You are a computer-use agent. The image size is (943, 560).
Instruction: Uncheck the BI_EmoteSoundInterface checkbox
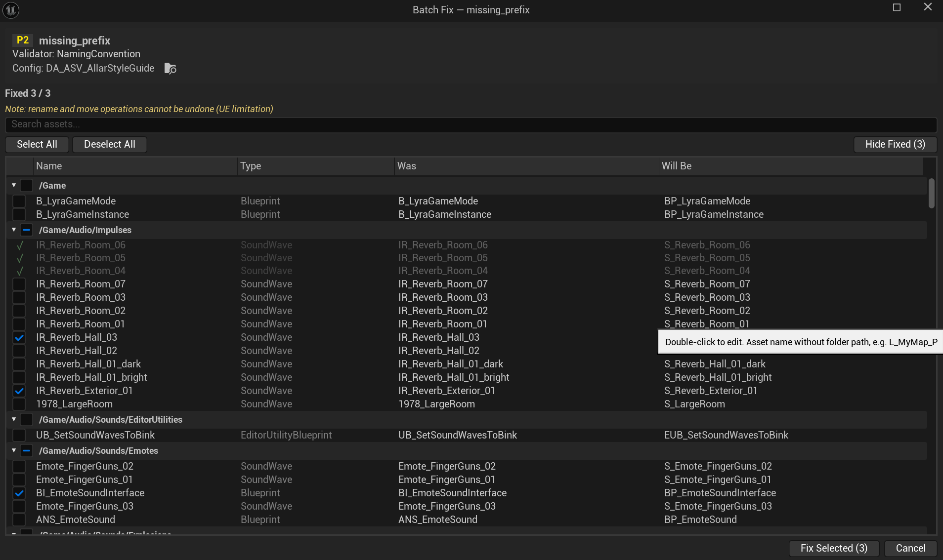click(19, 493)
